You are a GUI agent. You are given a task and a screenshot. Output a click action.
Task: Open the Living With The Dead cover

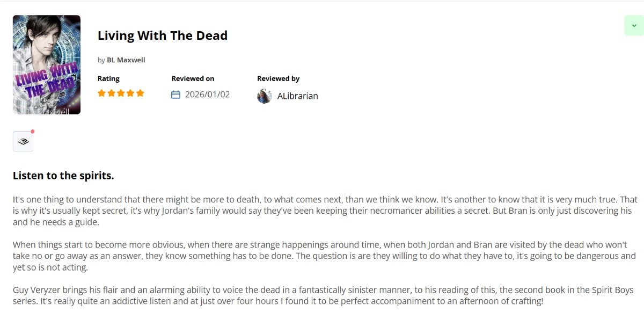pos(47,64)
